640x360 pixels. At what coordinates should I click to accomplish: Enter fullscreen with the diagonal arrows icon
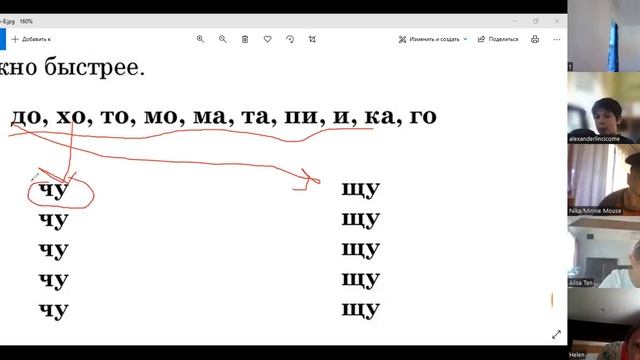click(556, 335)
